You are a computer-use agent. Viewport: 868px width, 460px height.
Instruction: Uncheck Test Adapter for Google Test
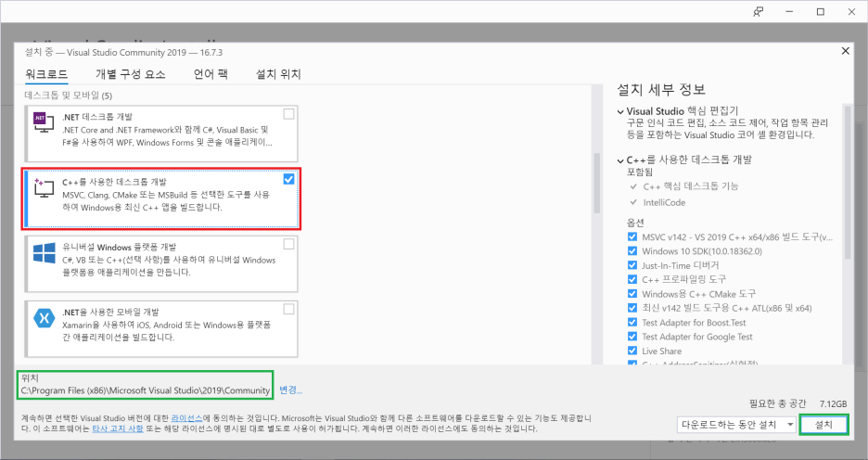[632, 336]
